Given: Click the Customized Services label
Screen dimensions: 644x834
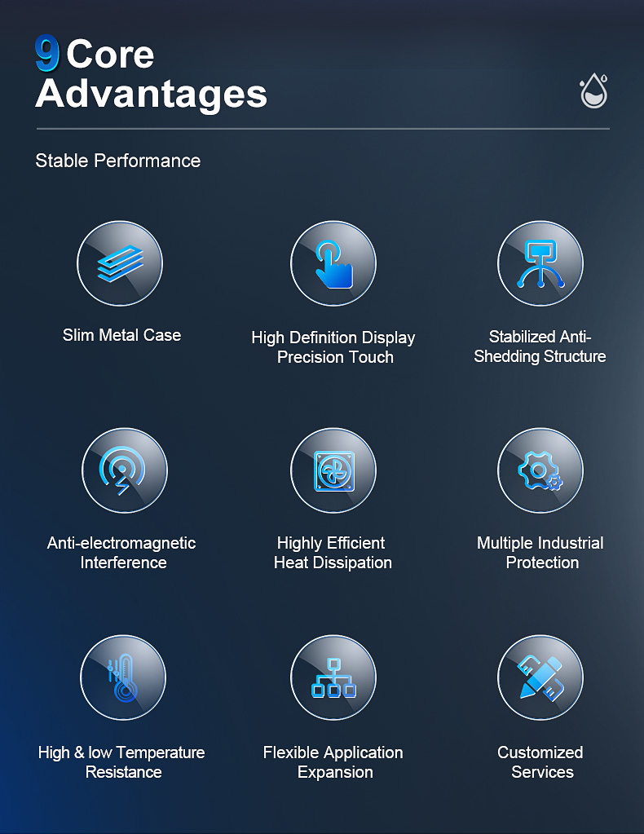Looking at the screenshot, I should click(540, 761).
